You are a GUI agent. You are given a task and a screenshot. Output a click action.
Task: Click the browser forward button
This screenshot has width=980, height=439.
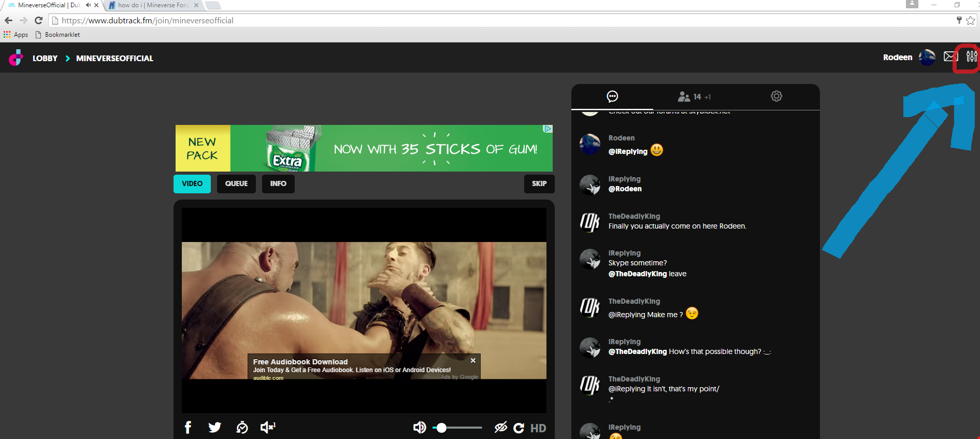click(23, 20)
